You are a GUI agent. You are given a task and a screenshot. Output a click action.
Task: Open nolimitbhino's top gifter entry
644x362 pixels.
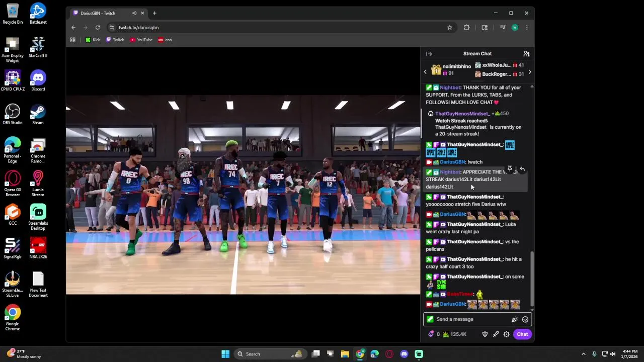pyautogui.click(x=451, y=70)
